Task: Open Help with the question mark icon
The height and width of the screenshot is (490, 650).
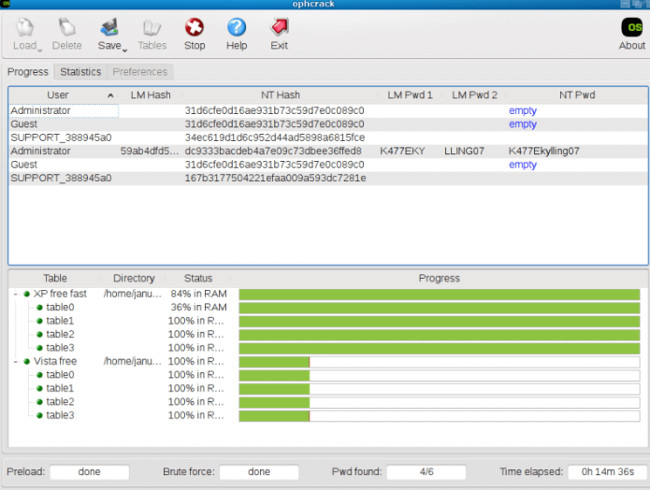Action: (237, 28)
